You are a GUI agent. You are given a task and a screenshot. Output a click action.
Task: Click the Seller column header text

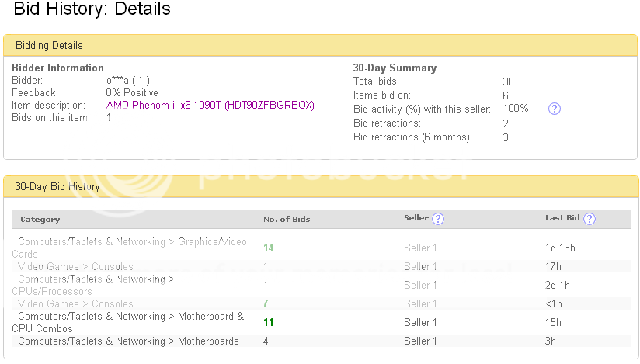click(416, 219)
